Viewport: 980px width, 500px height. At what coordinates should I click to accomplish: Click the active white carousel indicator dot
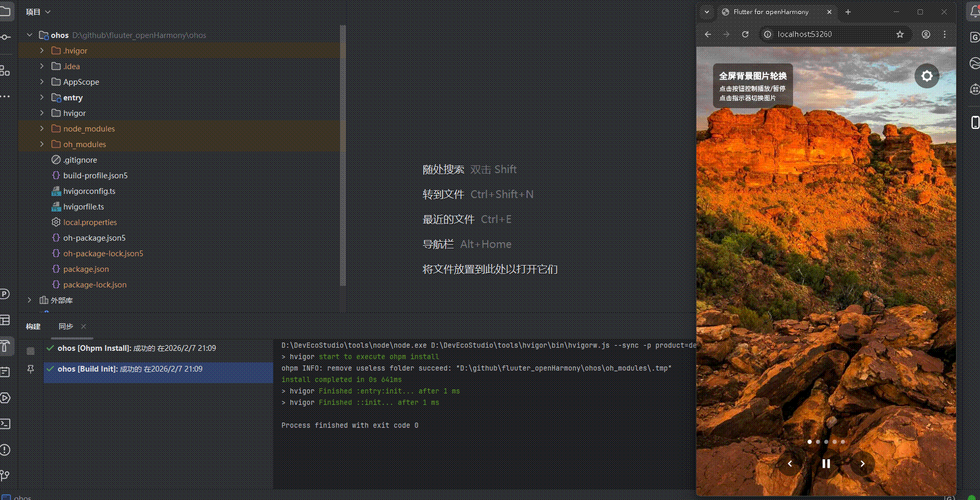tap(810, 442)
